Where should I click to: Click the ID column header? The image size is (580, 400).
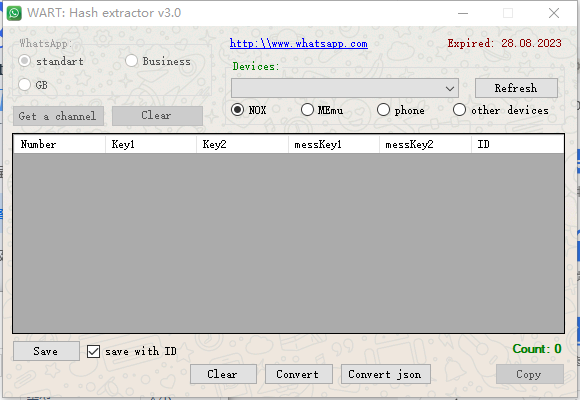[517, 144]
